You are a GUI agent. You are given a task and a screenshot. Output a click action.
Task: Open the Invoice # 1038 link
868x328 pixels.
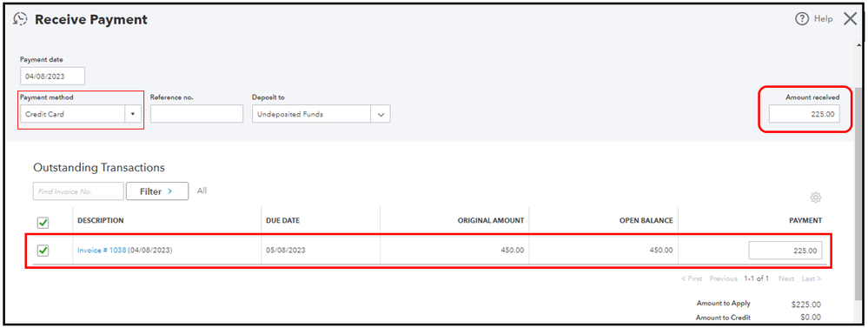(x=102, y=250)
